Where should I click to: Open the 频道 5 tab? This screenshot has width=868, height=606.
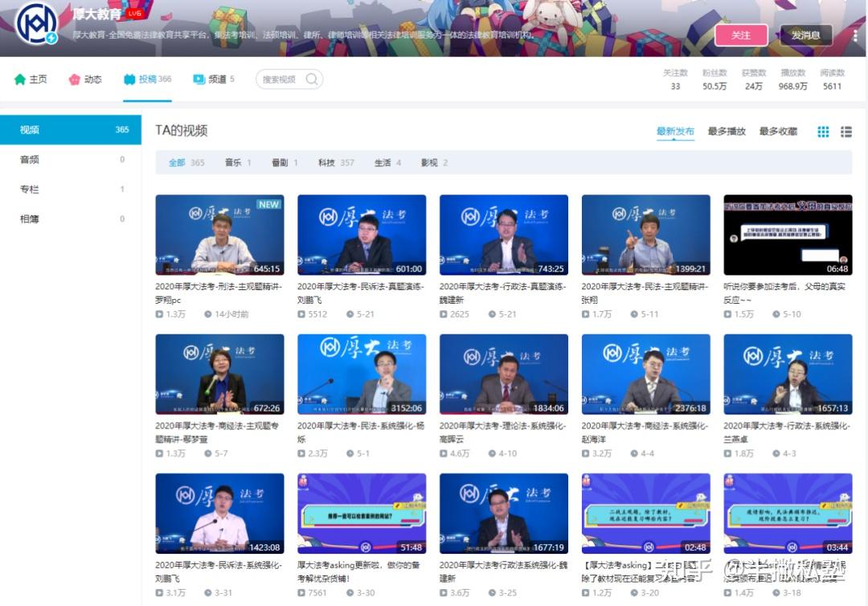point(214,79)
